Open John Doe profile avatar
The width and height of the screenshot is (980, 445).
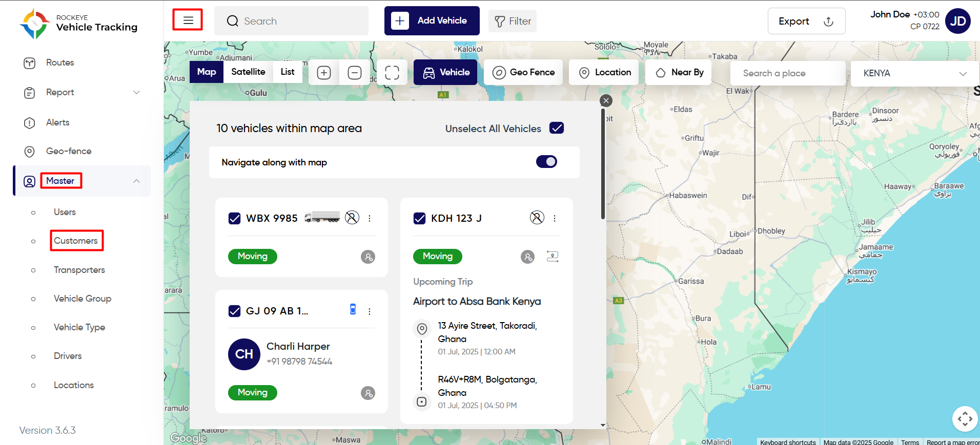(958, 21)
